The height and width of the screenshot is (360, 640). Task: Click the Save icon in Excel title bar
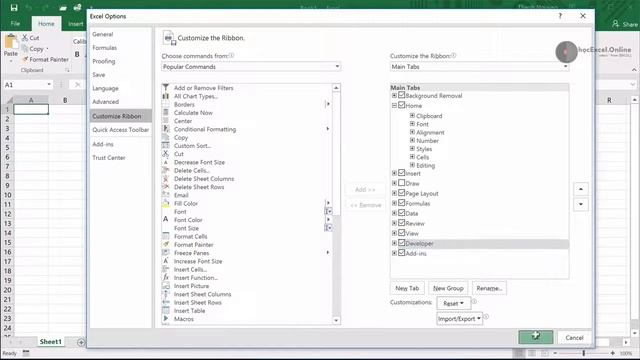coord(14,7)
